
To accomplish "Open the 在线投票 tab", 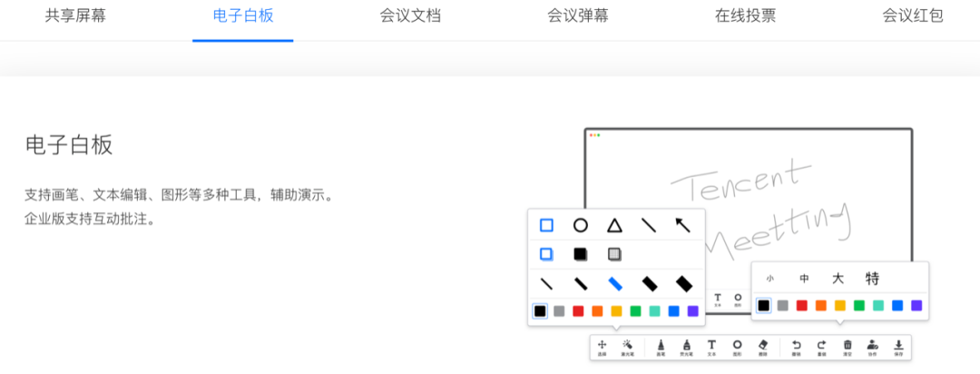I will 746,15.
